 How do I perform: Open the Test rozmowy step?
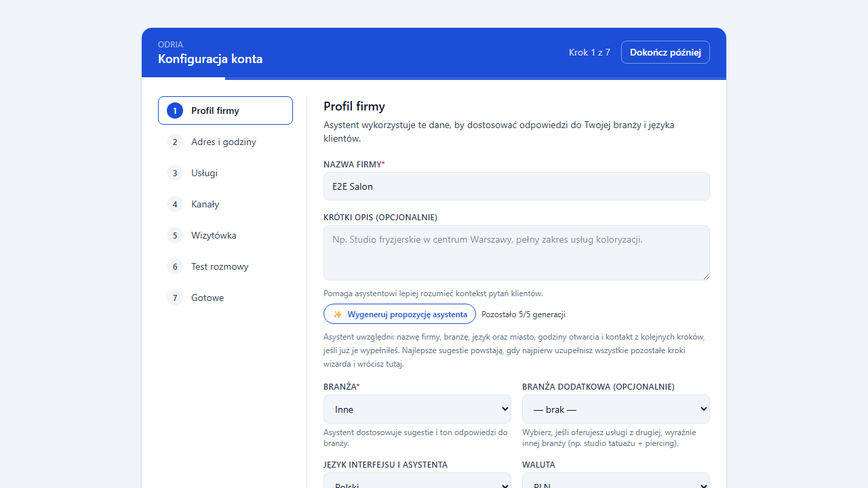pos(225,266)
